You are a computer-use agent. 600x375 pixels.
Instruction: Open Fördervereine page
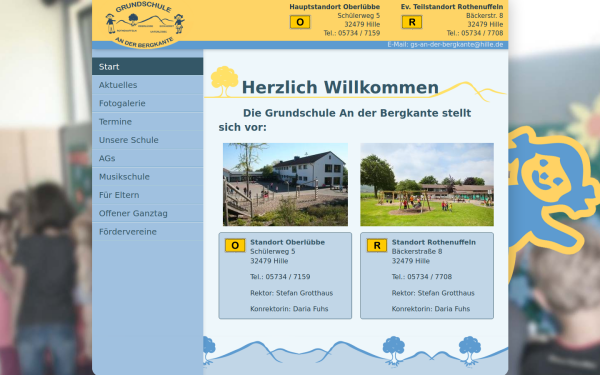(x=147, y=232)
